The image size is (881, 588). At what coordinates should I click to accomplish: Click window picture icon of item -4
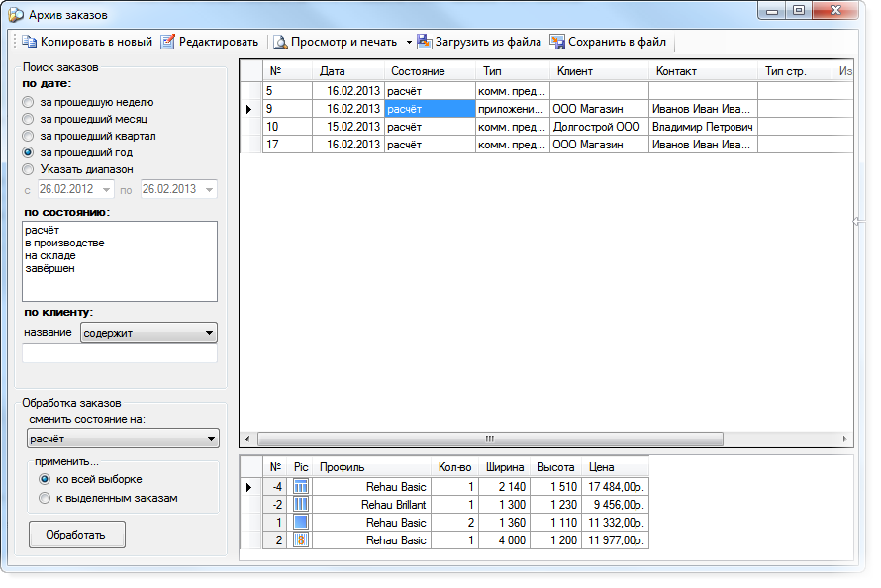click(x=301, y=487)
